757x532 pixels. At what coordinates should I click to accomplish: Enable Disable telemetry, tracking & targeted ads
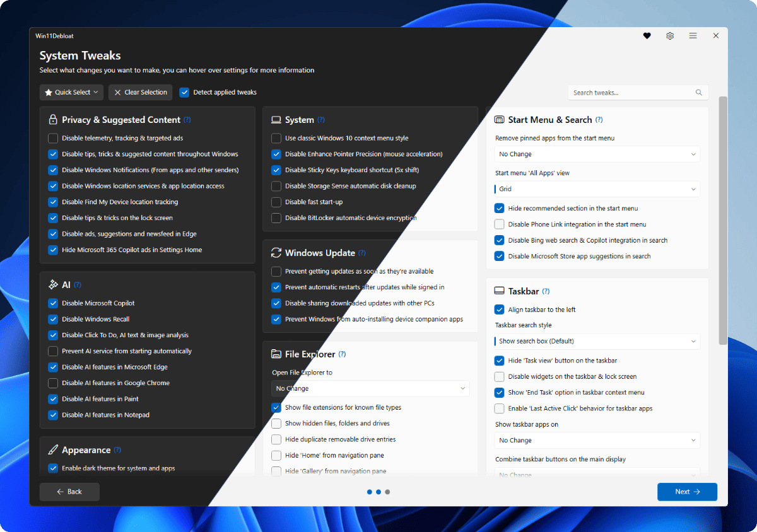pyautogui.click(x=53, y=138)
